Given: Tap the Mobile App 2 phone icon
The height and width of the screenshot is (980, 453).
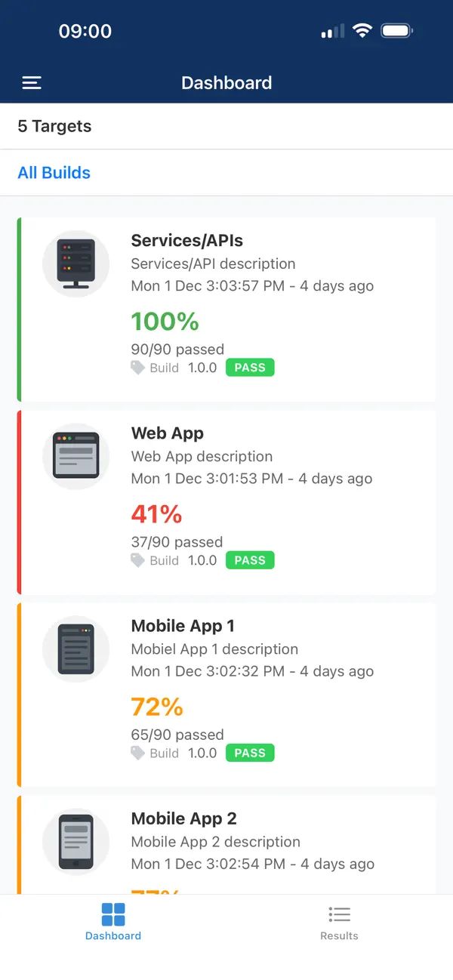Looking at the screenshot, I should coord(75,841).
